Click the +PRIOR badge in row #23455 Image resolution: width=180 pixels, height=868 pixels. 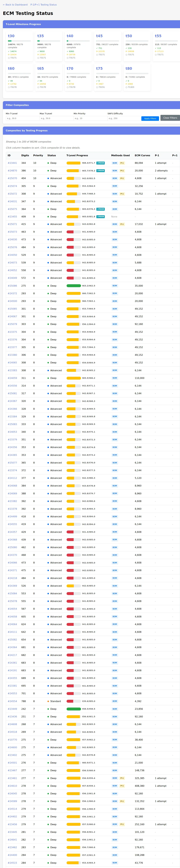(x=100, y=217)
